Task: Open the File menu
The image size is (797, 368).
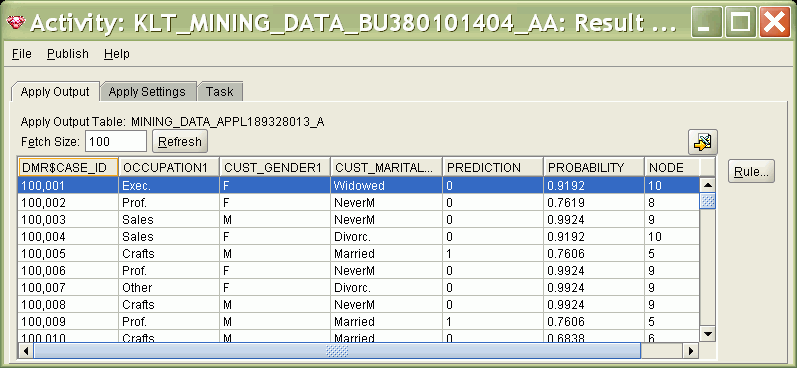Action: tap(21, 54)
